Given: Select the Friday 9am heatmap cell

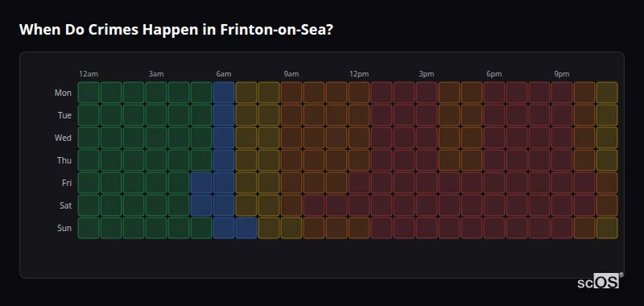Looking at the screenshot, I should click(x=291, y=183).
